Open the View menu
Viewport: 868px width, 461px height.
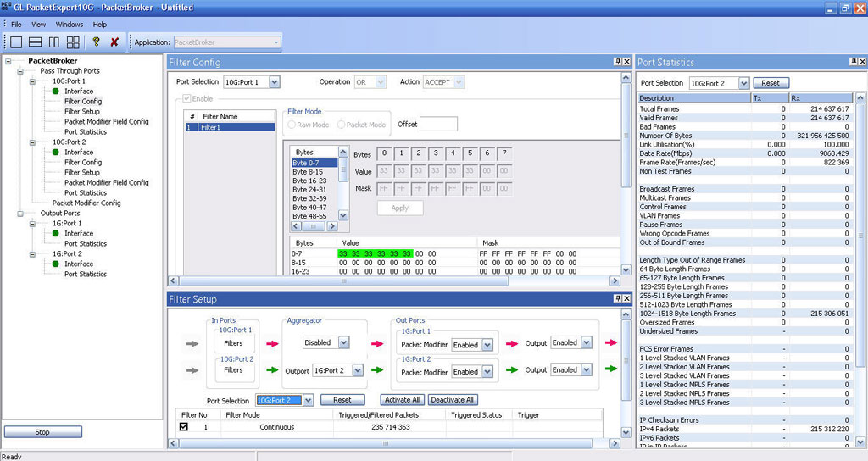point(39,25)
